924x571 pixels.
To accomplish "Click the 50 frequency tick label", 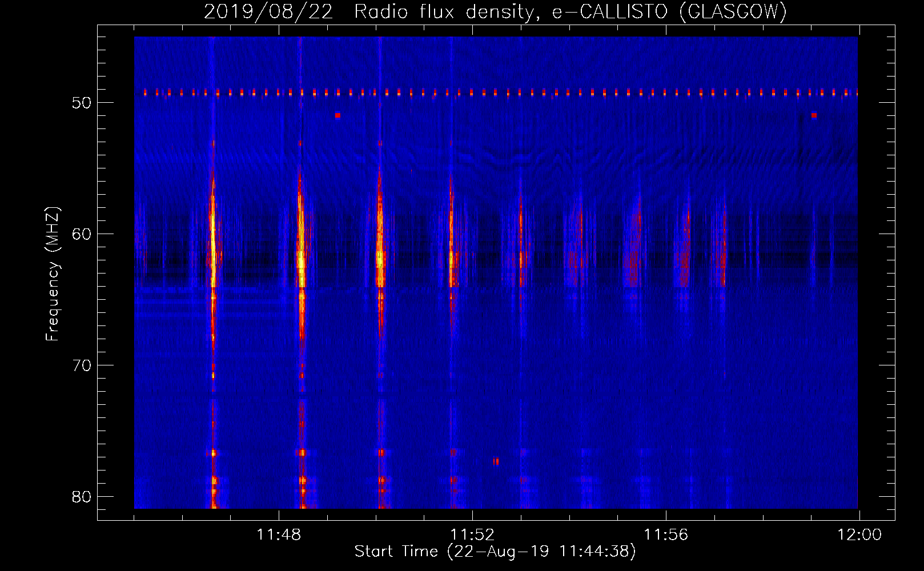I will pyautogui.click(x=82, y=103).
